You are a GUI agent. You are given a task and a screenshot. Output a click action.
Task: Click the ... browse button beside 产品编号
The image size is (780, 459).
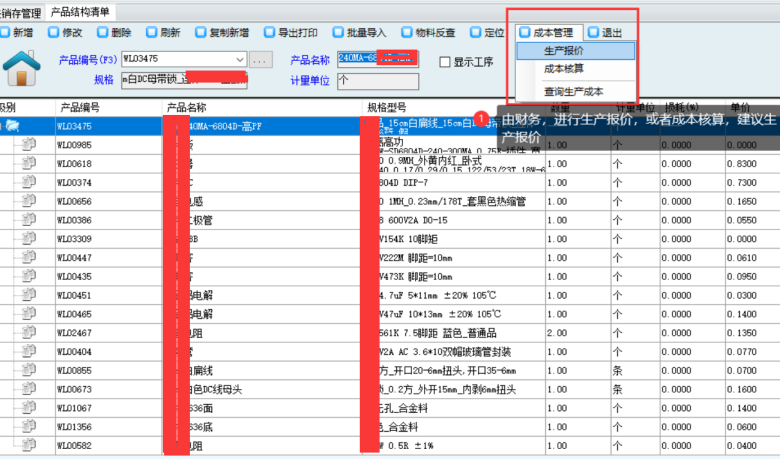click(x=260, y=61)
